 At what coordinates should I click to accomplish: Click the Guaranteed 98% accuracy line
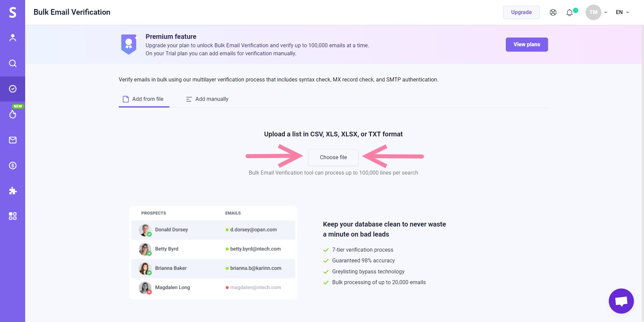[x=363, y=261]
